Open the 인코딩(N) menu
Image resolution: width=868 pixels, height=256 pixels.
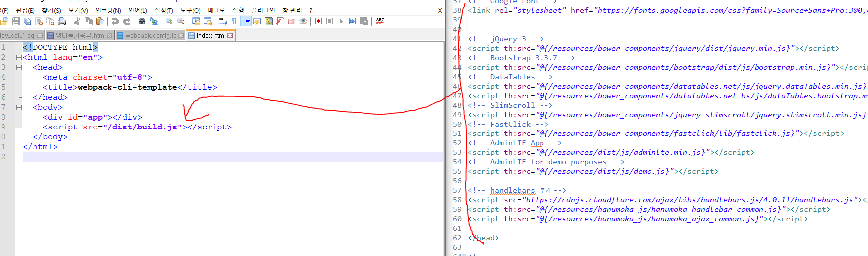108,10
